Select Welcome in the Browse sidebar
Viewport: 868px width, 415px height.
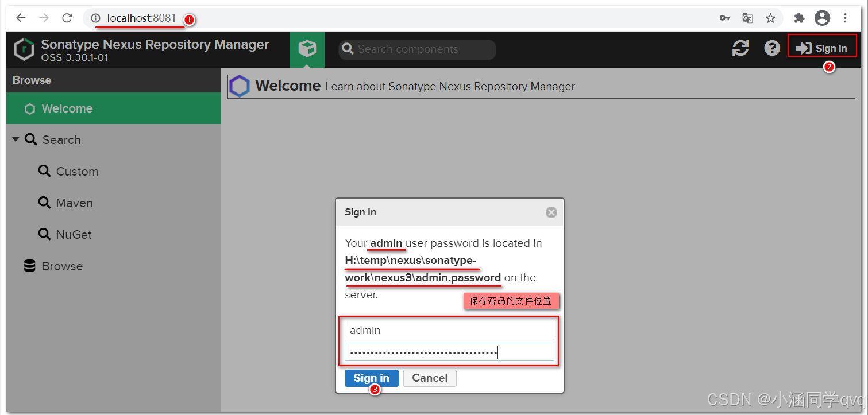(113, 108)
